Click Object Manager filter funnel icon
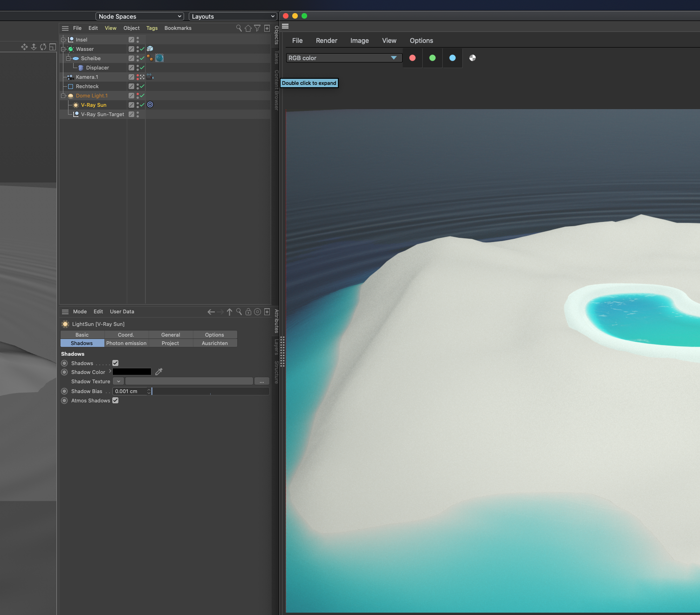The image size is (700, 615). tap(257, 28)
